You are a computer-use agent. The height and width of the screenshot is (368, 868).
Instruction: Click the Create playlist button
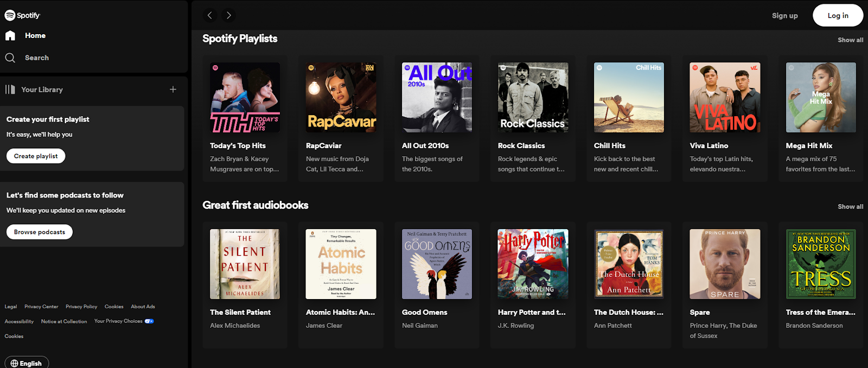point(36,156)
